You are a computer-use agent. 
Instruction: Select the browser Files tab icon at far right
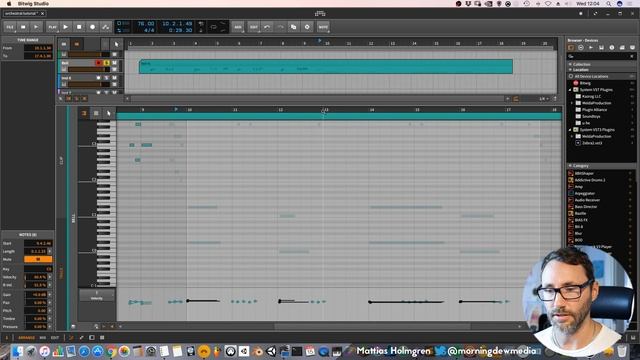[x=632, y=48]
